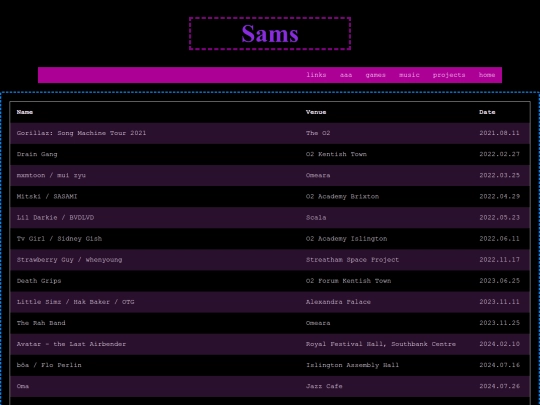
Task: Click the Venue column header
Action: [x=316, y=112]
